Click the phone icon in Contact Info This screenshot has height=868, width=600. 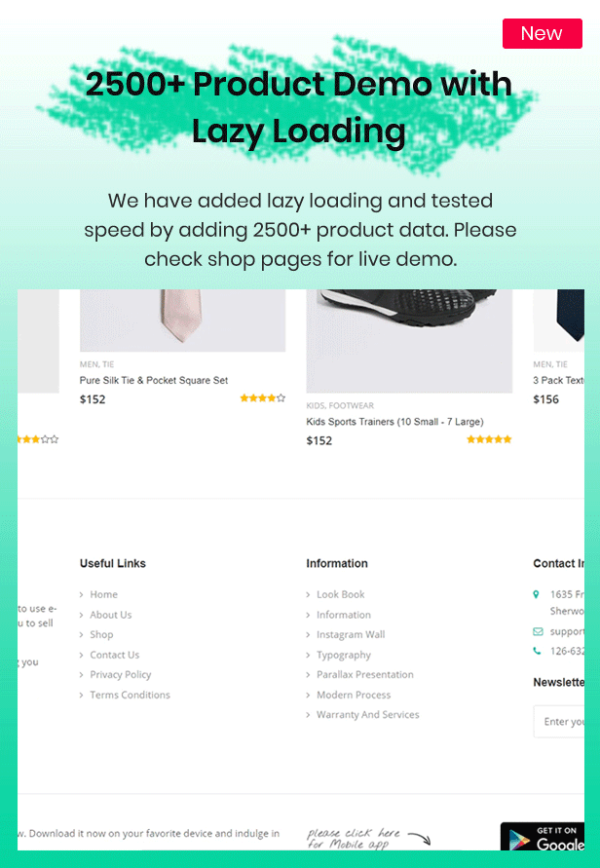click(x=537, y=652)
